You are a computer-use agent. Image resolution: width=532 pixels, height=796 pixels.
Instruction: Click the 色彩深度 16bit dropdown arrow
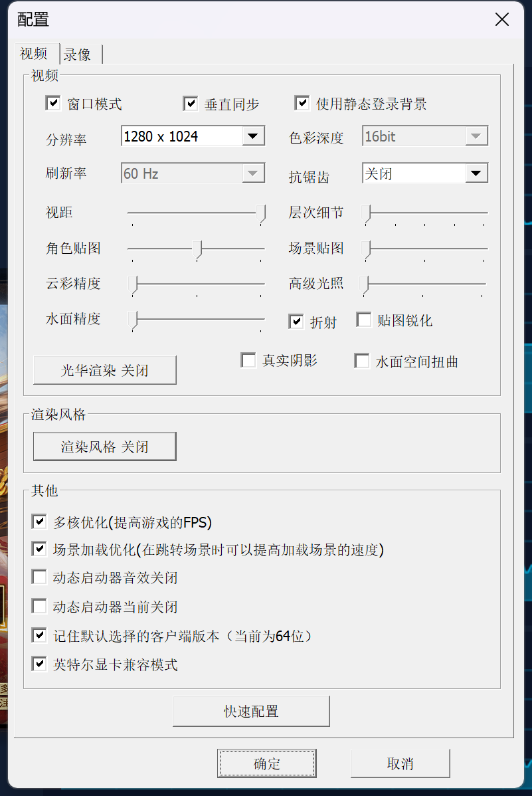pos(475,137)
